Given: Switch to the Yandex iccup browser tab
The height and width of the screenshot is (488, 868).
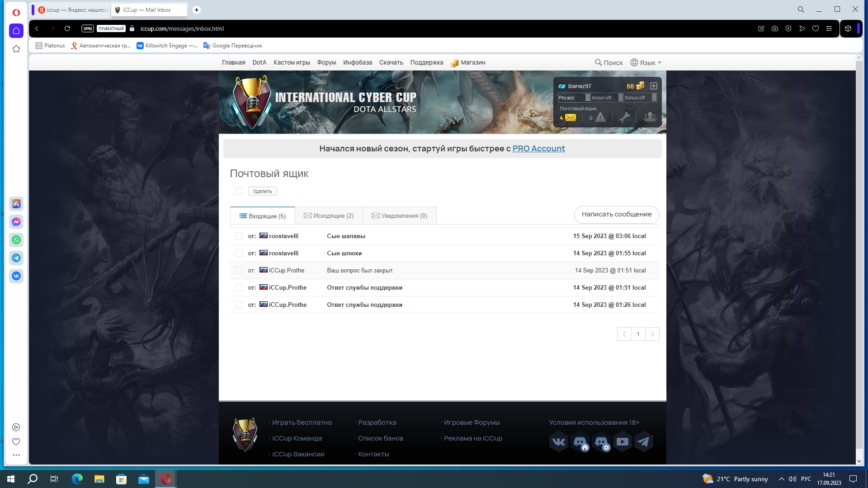Looking at the screenshot, I should [72, 10].
